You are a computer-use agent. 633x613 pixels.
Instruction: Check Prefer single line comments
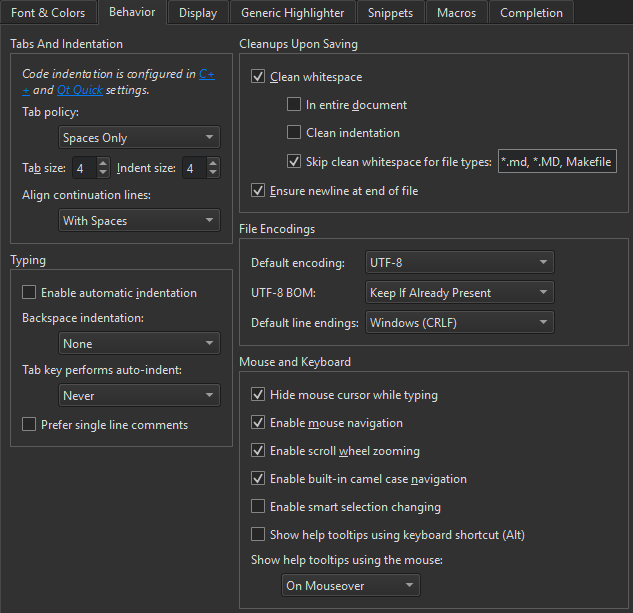pos(30,425)
